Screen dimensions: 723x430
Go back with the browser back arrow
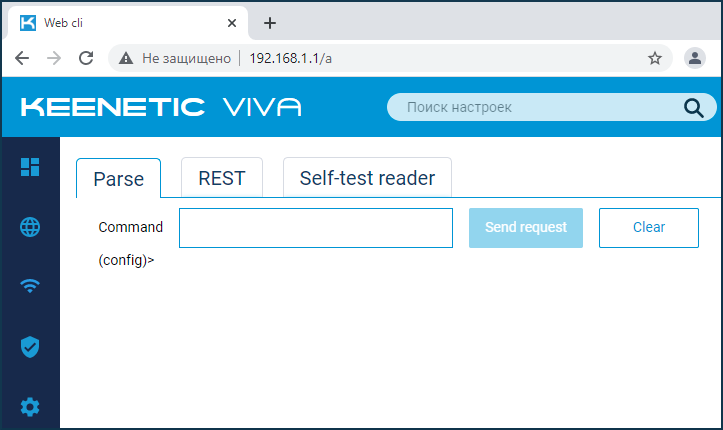pyautogui.click(x=22, y=59)
